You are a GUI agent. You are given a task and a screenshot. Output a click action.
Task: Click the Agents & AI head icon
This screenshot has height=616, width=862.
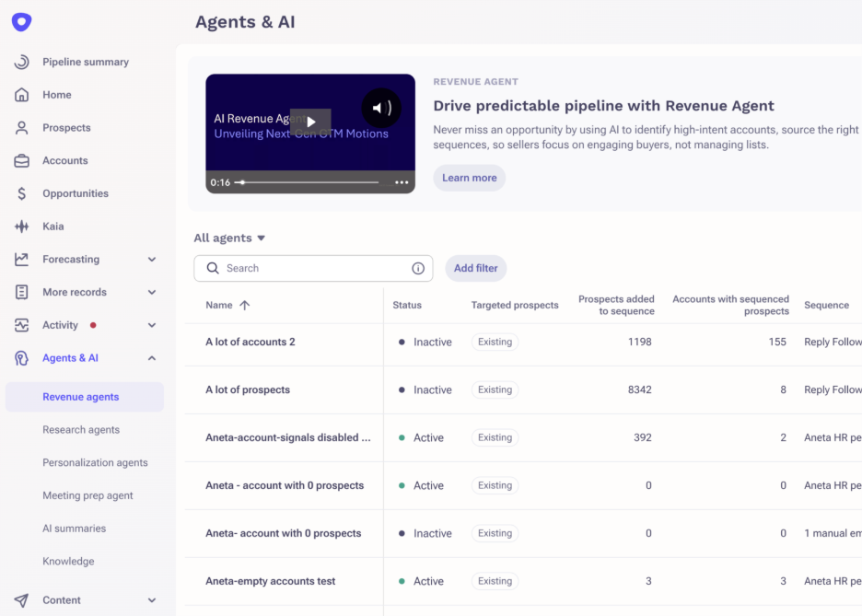[x=21, y=358]
